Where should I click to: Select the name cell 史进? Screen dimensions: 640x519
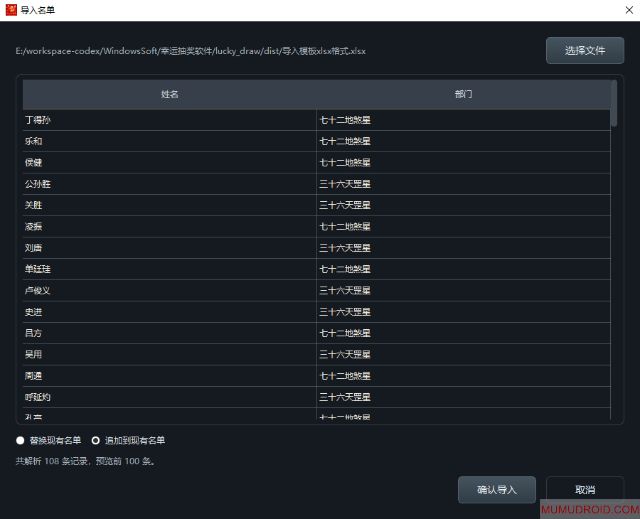[169, 312]
